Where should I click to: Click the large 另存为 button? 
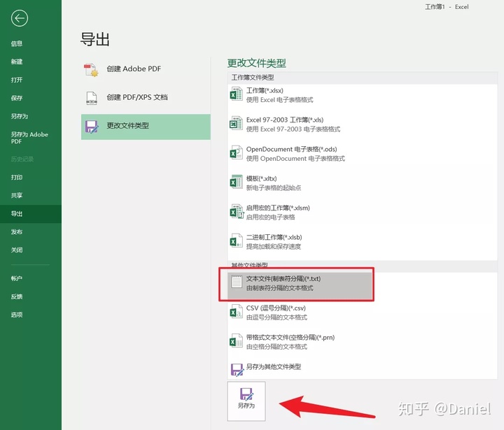click(246, 401)
